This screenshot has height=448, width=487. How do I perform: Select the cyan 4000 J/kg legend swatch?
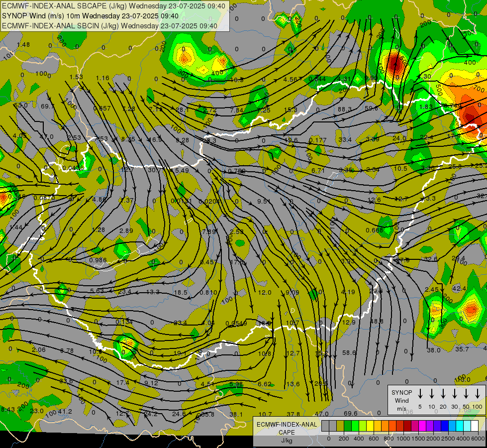(x=459, y=426)
